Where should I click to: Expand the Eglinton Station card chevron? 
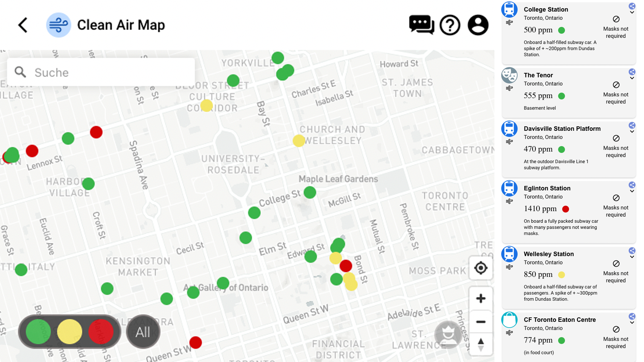click(632, 191)
